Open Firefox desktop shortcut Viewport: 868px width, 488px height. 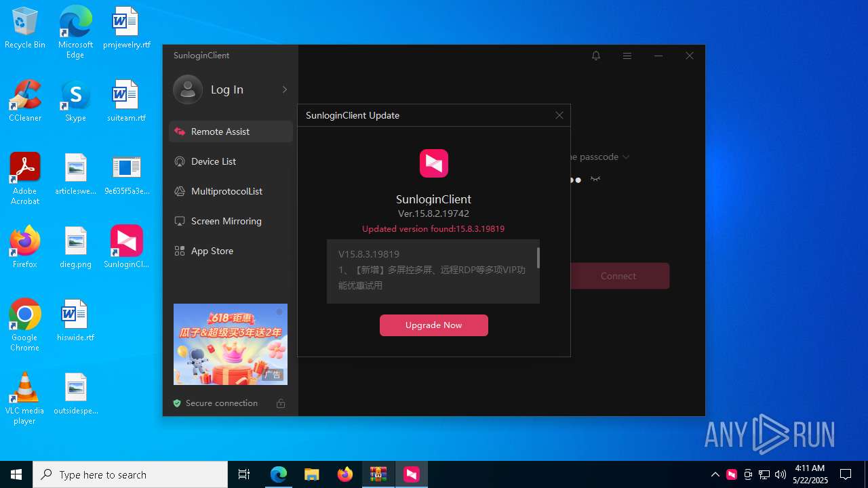pyautogui.click(x=25, y=248)
